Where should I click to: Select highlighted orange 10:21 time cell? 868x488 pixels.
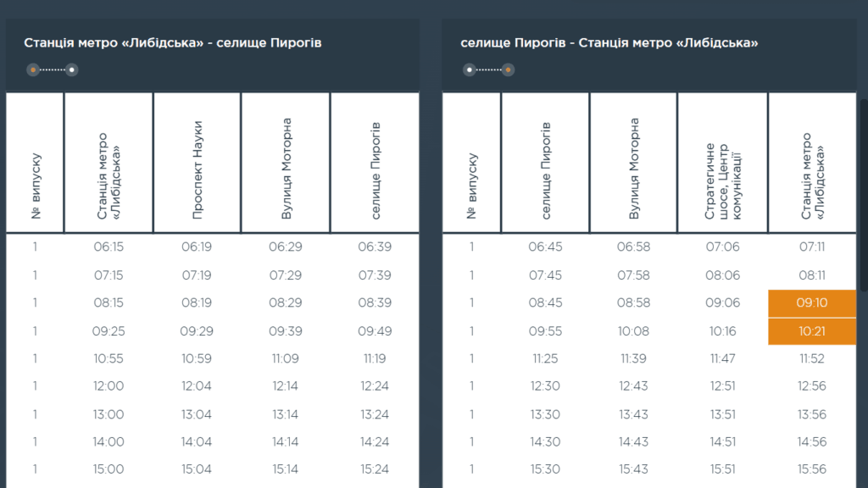click(x=812, y=331)
